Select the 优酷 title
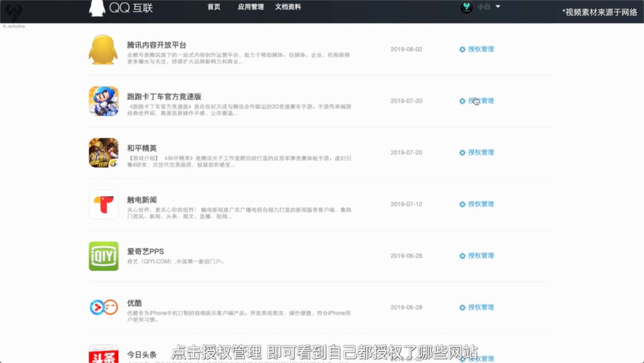The image size is (644, 363). pos(134,303)
